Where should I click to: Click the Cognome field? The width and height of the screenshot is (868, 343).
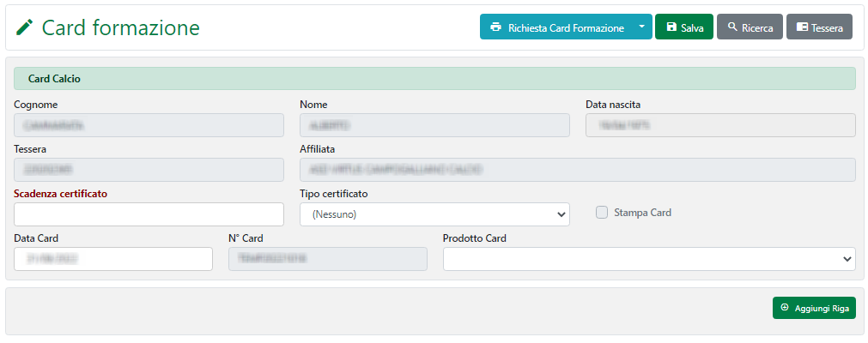coord(149,125)
